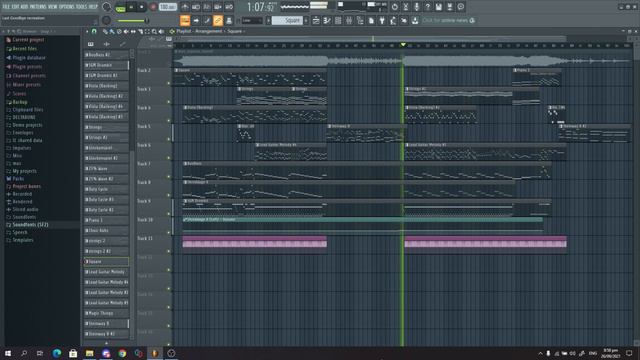Click the download arrow icon in toolbar

click(x=415, y=20)
